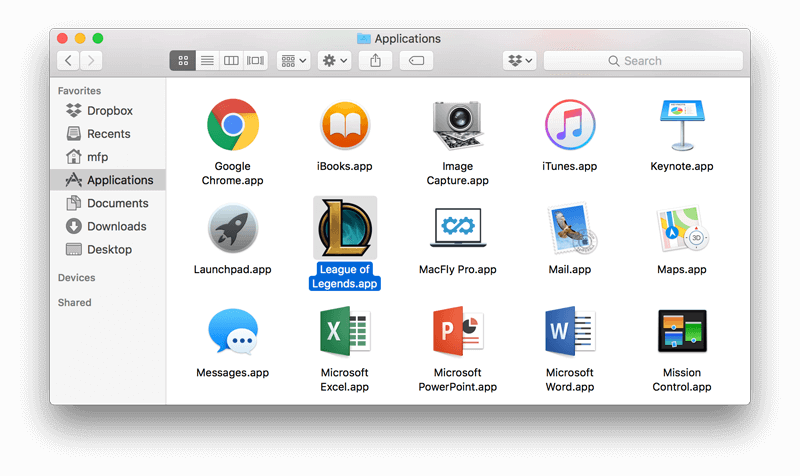Viewport: 800px width, 476px height.
Task: Click the MacFly Pro app icon
Action: [x=457, y=229]
